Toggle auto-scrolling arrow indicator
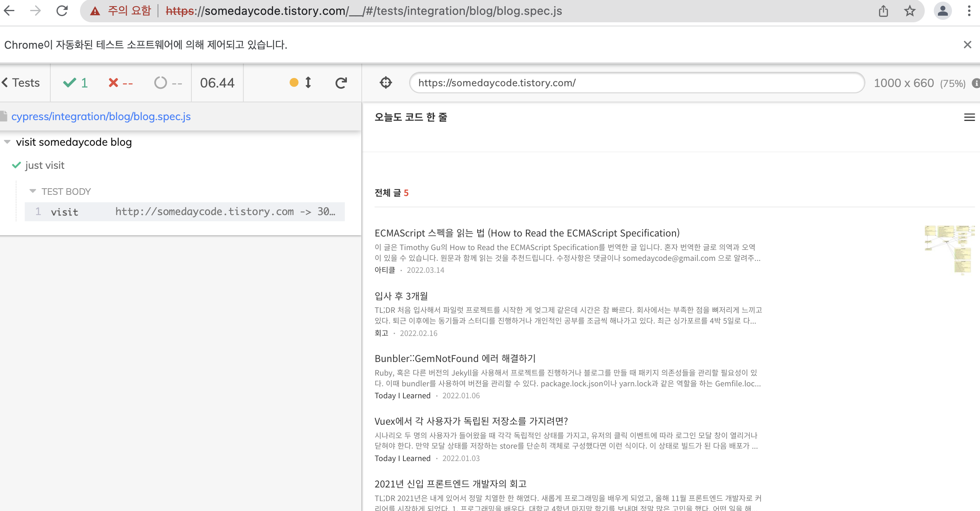 pyautogui.click(x=308, y=83)
